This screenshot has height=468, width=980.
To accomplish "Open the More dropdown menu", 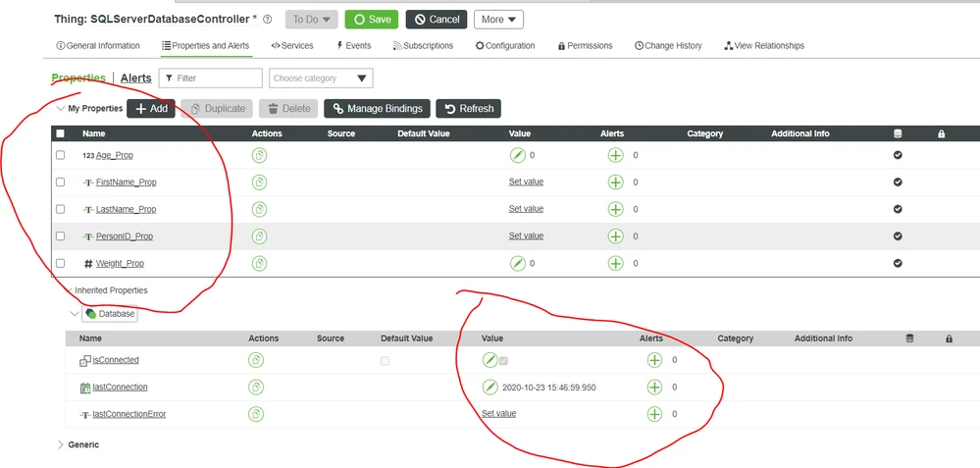I will tap(498, 20).
